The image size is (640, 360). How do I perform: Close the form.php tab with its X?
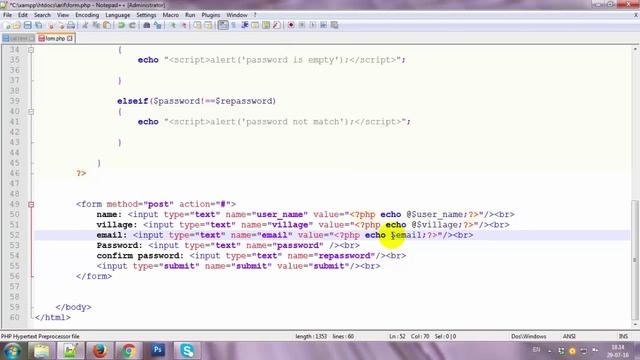tap(70, 38)
